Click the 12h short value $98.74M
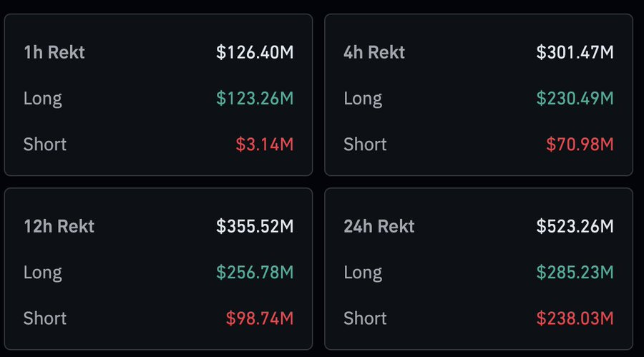Image resolution: width=644 pixels, height=357 pixels. pos(259,318)
